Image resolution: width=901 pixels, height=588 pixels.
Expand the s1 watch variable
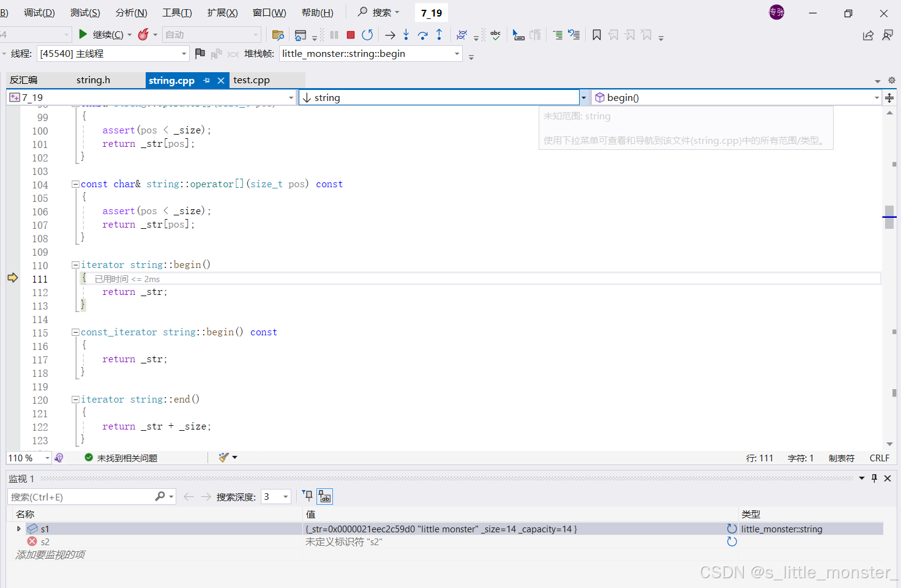point(18,529)
